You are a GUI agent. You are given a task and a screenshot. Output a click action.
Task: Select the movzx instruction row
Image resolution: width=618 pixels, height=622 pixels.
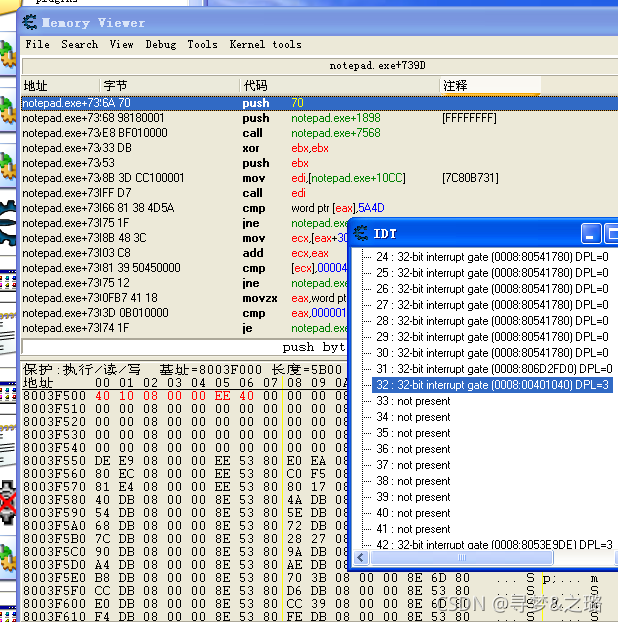184,298
